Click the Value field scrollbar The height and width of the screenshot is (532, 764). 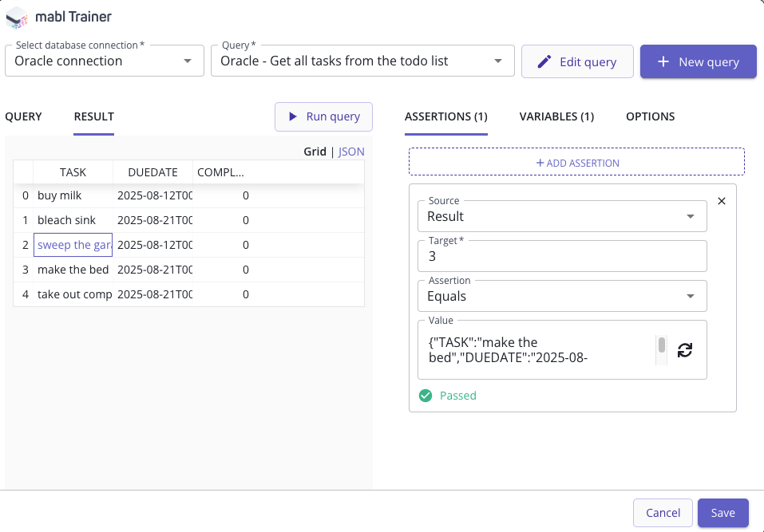[x=661, y=346]
